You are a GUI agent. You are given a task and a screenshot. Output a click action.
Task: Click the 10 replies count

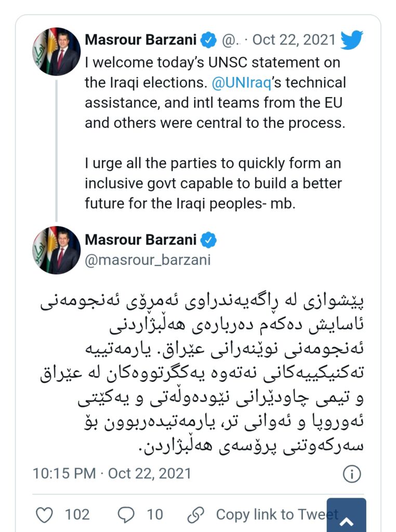point(154,515)
